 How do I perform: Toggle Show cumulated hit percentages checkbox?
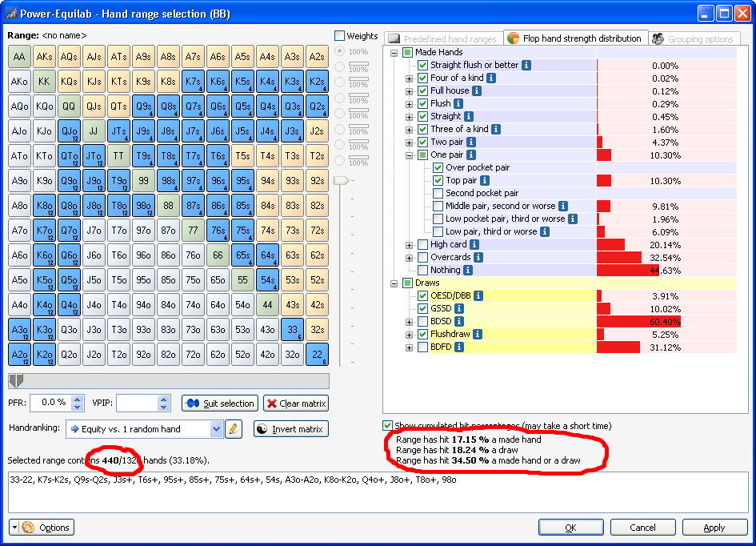point(388,425)
